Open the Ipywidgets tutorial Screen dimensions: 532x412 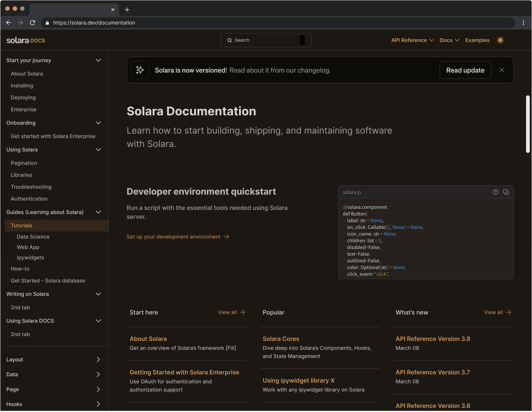[30, 257]
